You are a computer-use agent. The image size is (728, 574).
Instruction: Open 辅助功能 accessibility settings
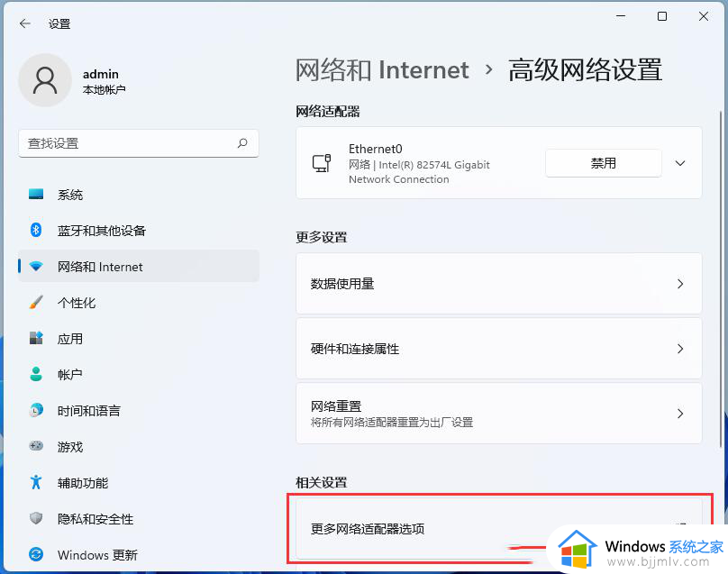pyautogui.click(x=83, y=483)
